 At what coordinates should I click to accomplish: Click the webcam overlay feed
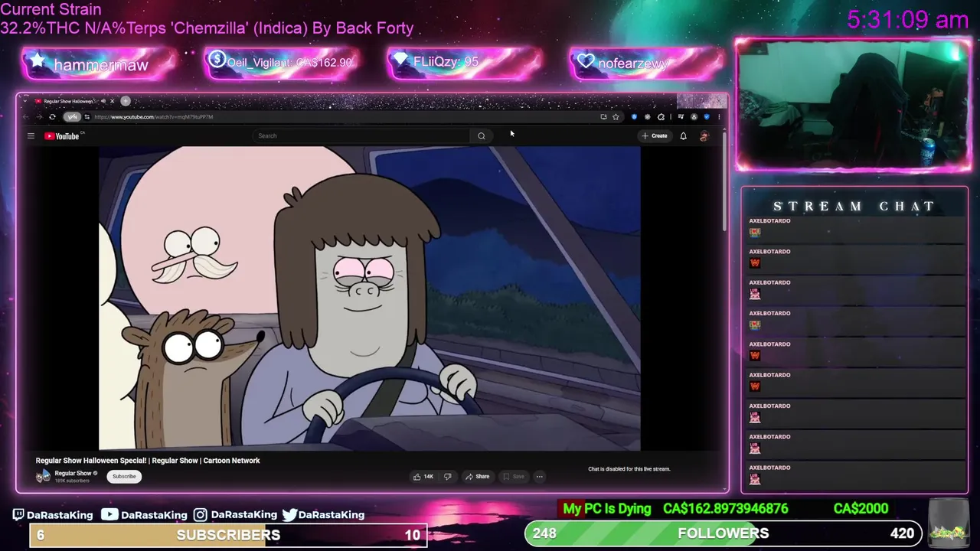point(853,104)
